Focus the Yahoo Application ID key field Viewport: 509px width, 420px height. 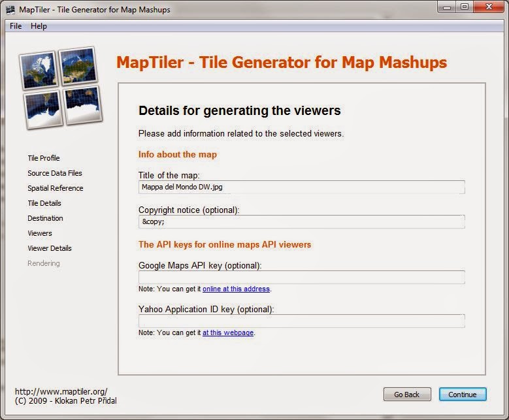tap(302, 321)
